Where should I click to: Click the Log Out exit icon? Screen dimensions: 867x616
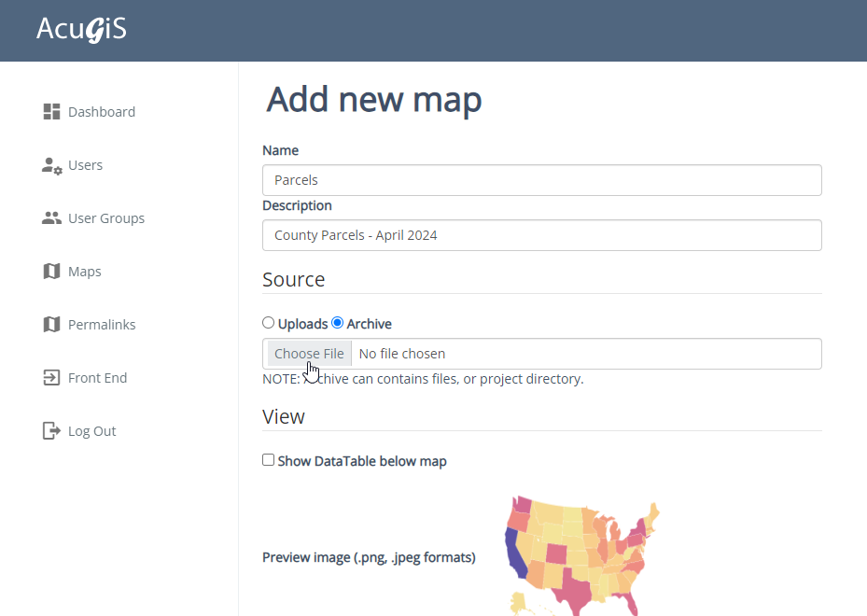51,431
